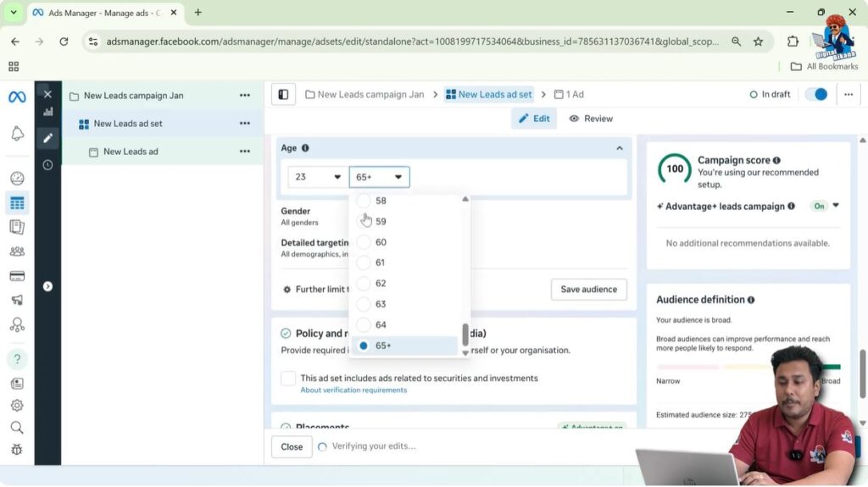Go to New Leads campaign Jan breadcrumb

point(364,95)
